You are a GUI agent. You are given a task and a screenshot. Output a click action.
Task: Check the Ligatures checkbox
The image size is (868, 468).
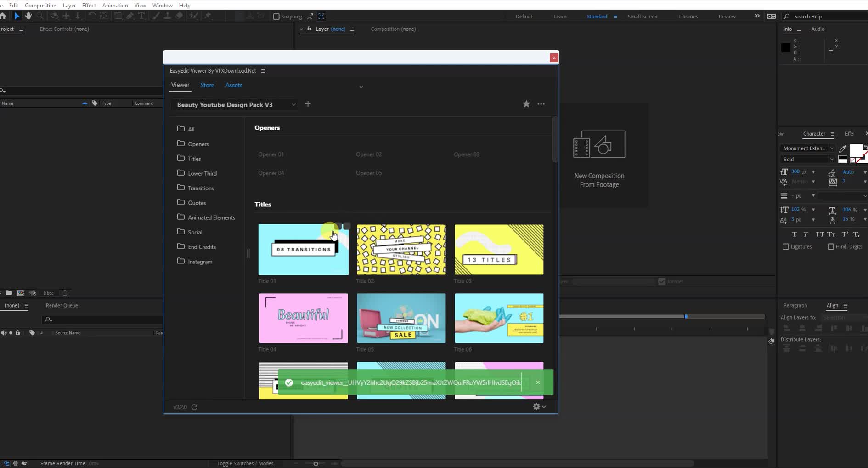pyautogui.click(x=787, y=247)
